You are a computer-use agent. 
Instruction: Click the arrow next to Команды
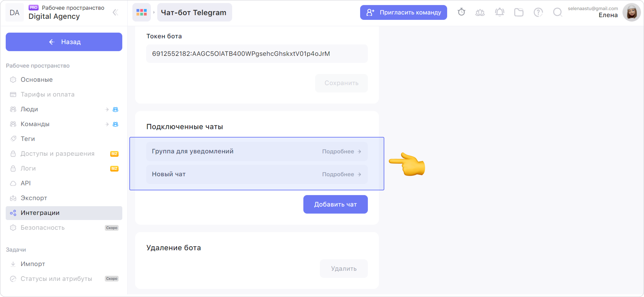(x=107, y=124)
